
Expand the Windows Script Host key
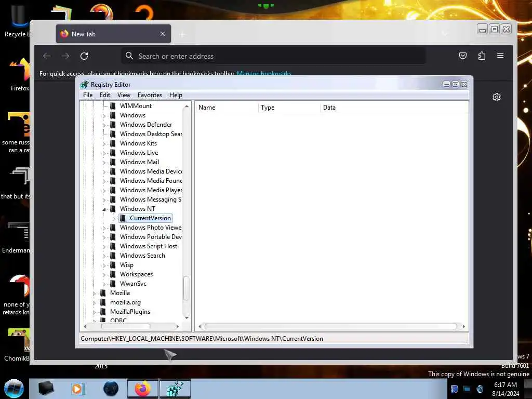tap(104, 247)
